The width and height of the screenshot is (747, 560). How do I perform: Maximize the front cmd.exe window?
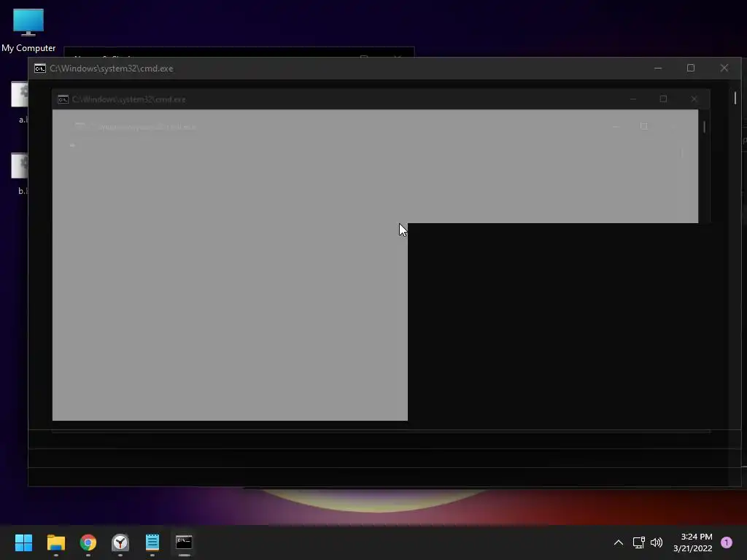click(x=691, y=68)
